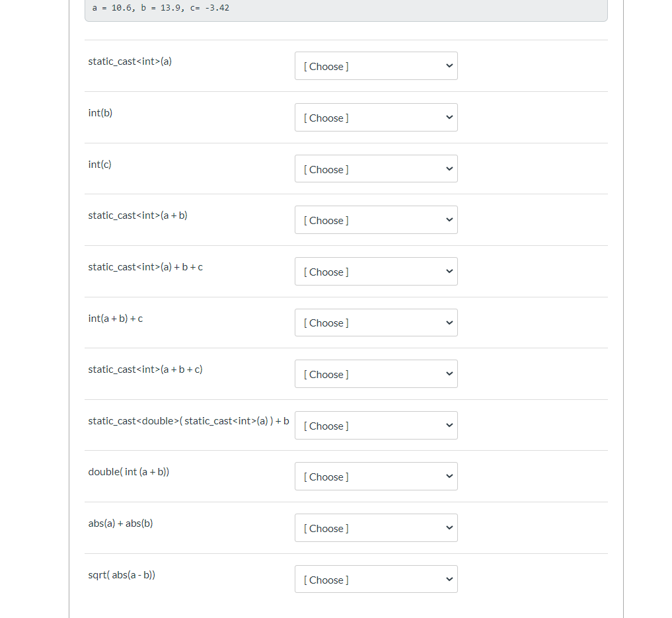672x618 pixels.
Task: Open the dropdown for the static_cast<double> expression
Action: (376, 425)
